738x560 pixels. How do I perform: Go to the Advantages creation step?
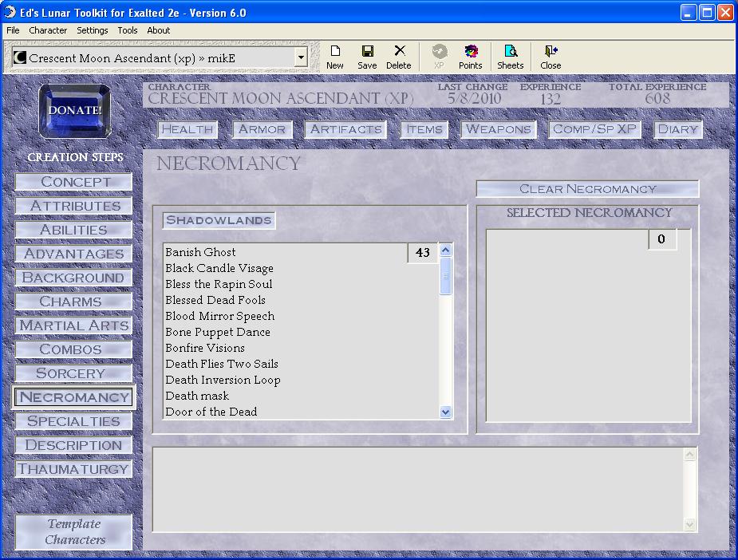click(x=74, y=254)
